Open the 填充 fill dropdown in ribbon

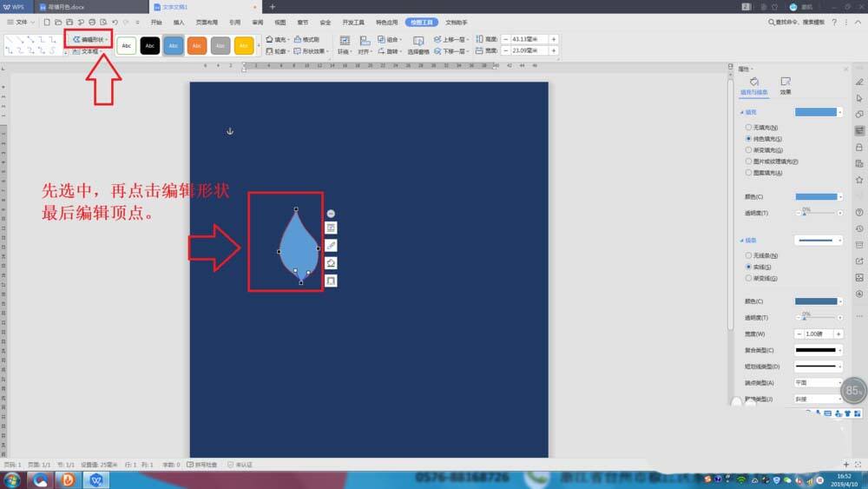click(x=278, y=39)
